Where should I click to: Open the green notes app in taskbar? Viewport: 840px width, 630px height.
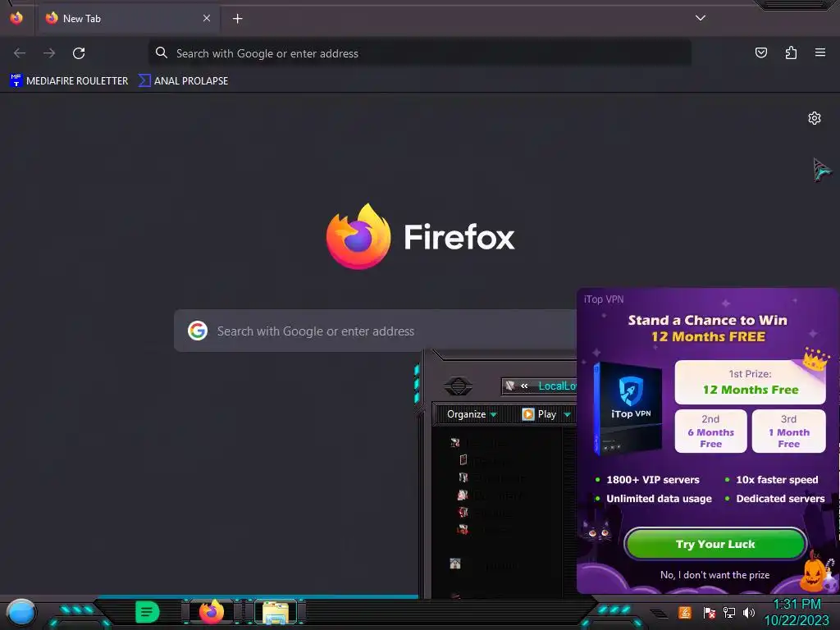coord(148,612)
